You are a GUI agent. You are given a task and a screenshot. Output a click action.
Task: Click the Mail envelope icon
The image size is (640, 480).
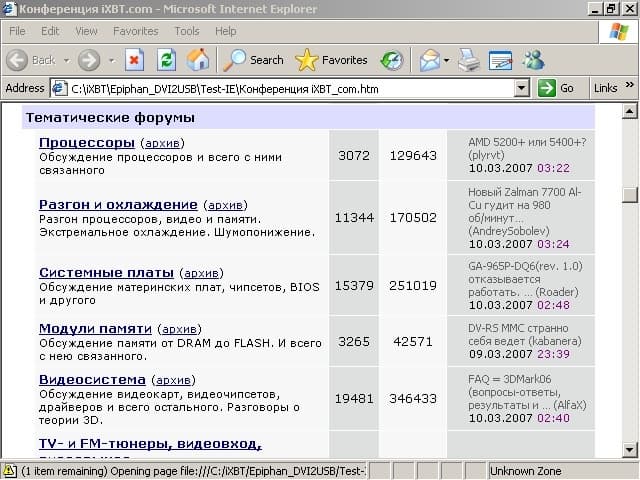[x=429, y=60]
